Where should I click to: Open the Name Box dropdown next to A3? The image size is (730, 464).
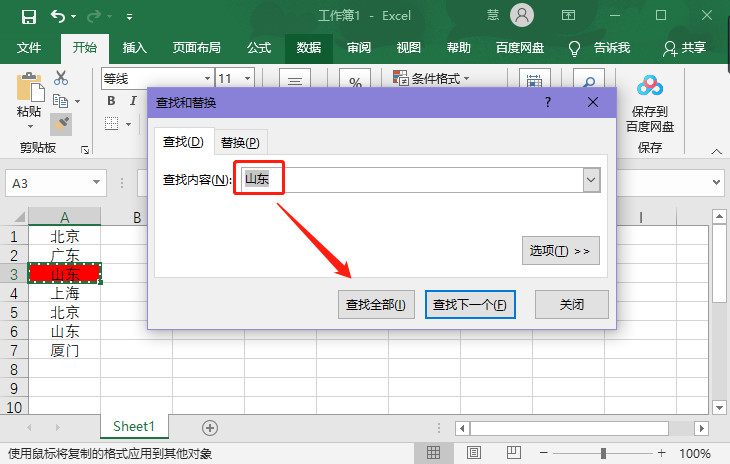click(97, 183)
